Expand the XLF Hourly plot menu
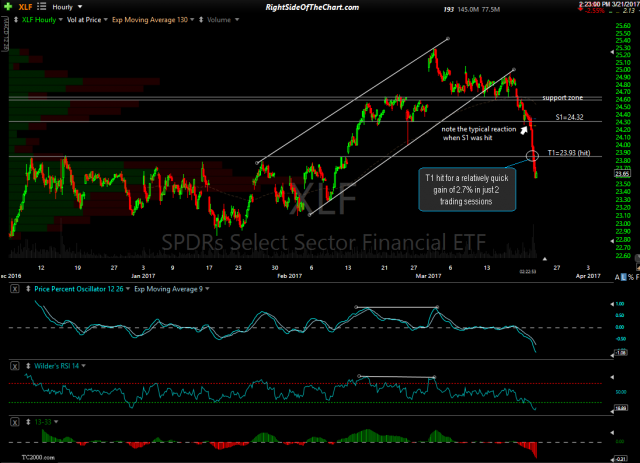 [61, 20]
